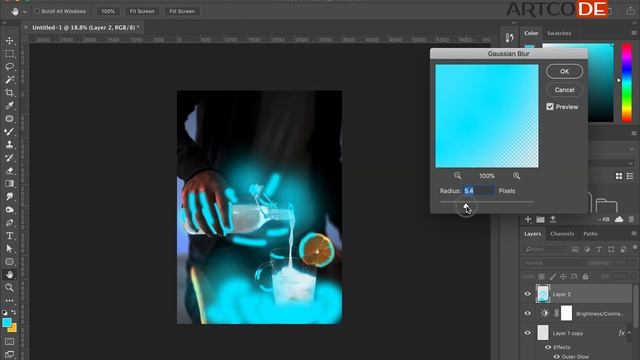Switch to the Channels tab

[x=562, y=234]
